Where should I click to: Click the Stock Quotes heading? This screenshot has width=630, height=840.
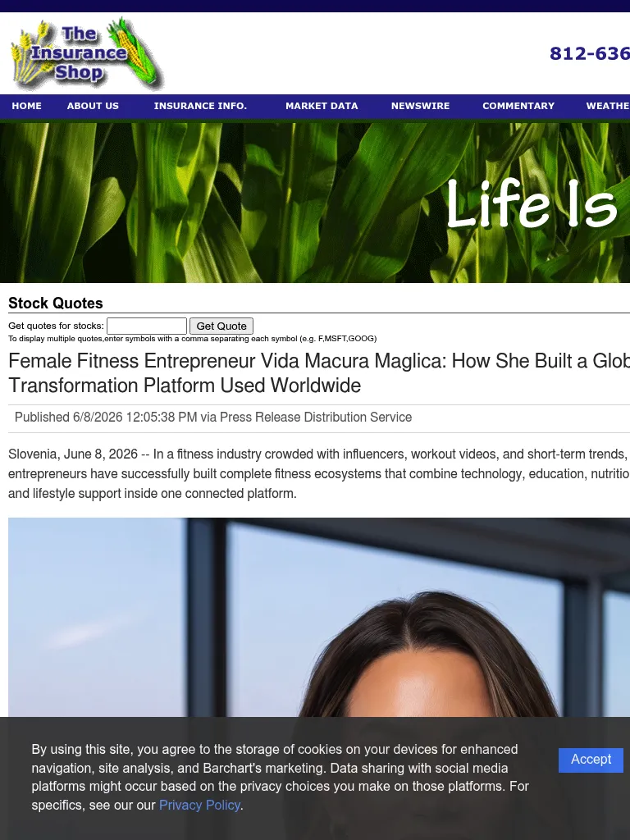tap(56, 304)
